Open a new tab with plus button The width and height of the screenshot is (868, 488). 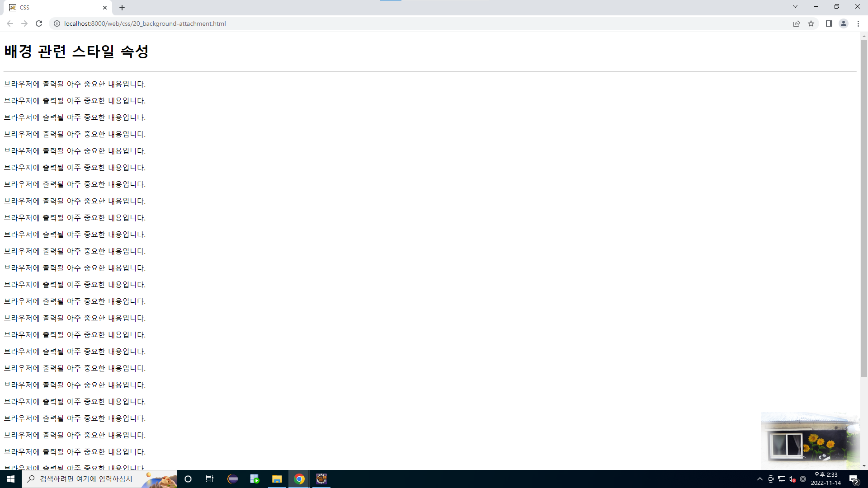122,8
